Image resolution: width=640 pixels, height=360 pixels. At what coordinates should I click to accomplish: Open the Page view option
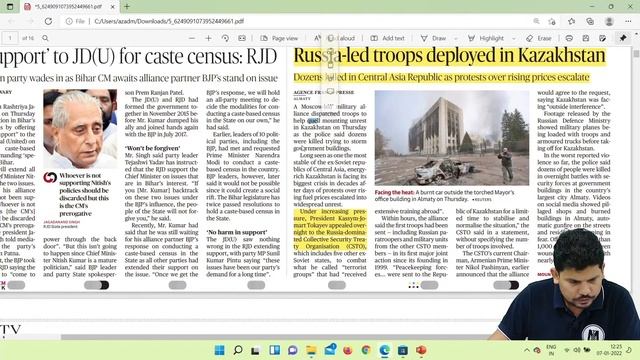pyautogui.click(x=279, y=38)
